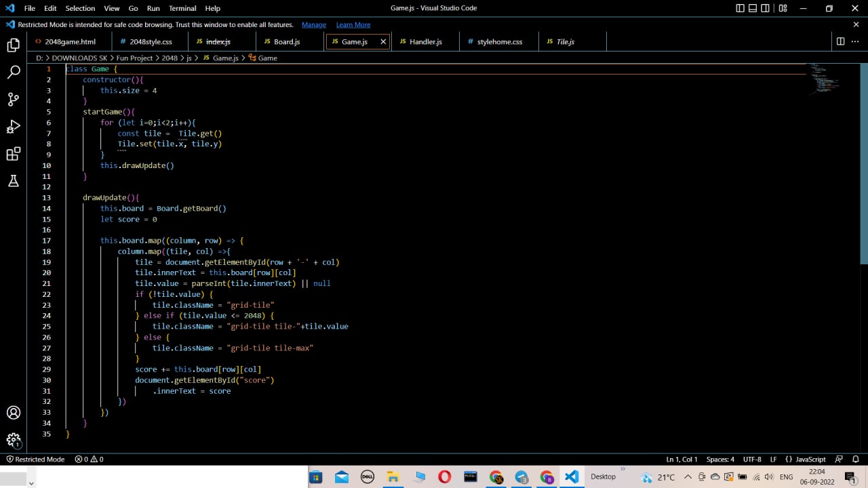Click the Learn More link
This screenshot has width=868, height=488.
tap(353, 24)
